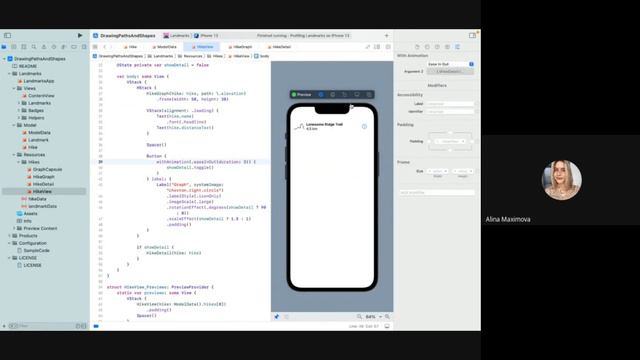Click the live Preview button in canvas
Image resolution: width=640 pixels, height=360 pixels.
(302, 95)
